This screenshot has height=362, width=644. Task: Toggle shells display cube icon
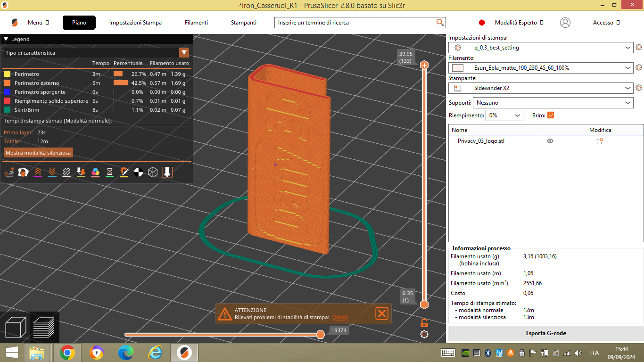coord(153,173)
